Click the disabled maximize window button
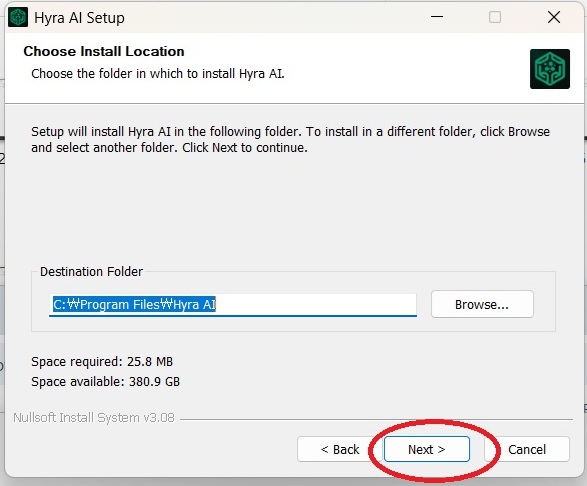The height and width of the screenshot is (486, 587). tap(495, 17)
